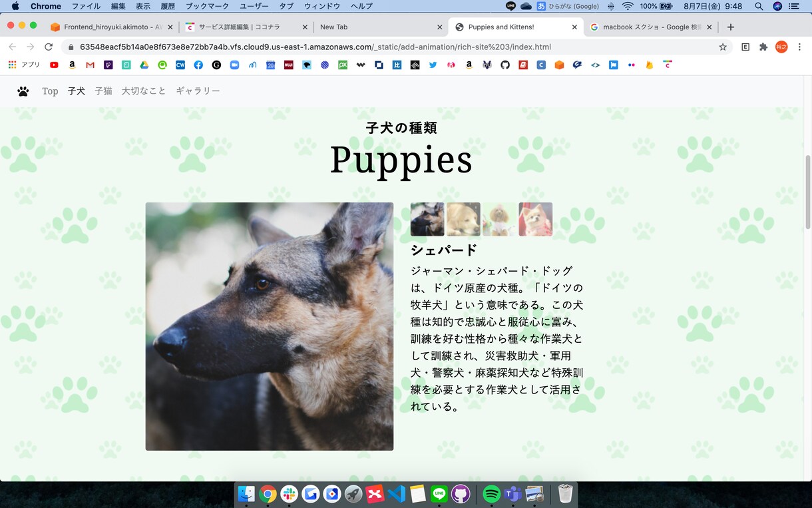This screenshot has height=508, width=812.
Task: Click the Wi-Fi status icon
Action: (628, 6)
